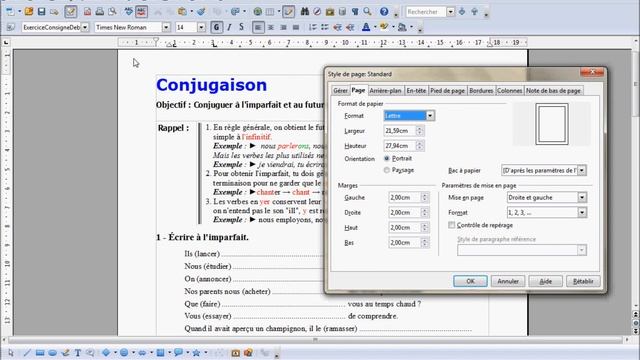Click the Rétablir button
Viewport: 640px width, 360px height.
click(583, 281)
